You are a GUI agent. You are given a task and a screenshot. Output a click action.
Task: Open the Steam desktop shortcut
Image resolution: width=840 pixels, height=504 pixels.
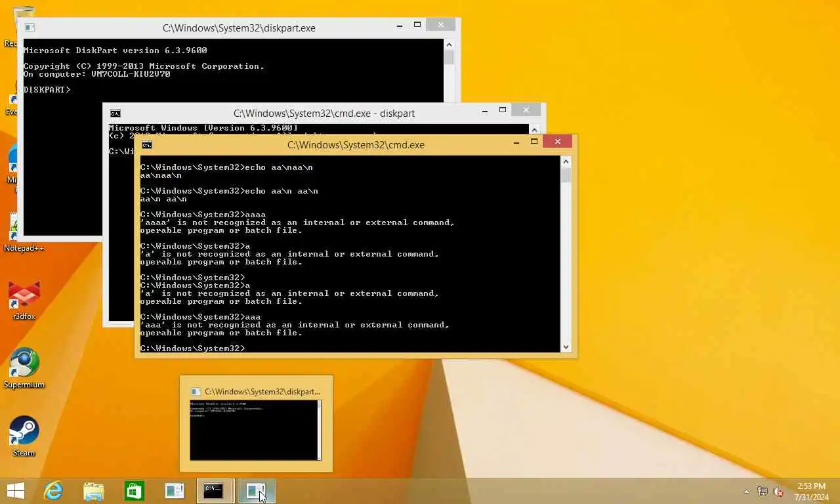pos(24,436)
